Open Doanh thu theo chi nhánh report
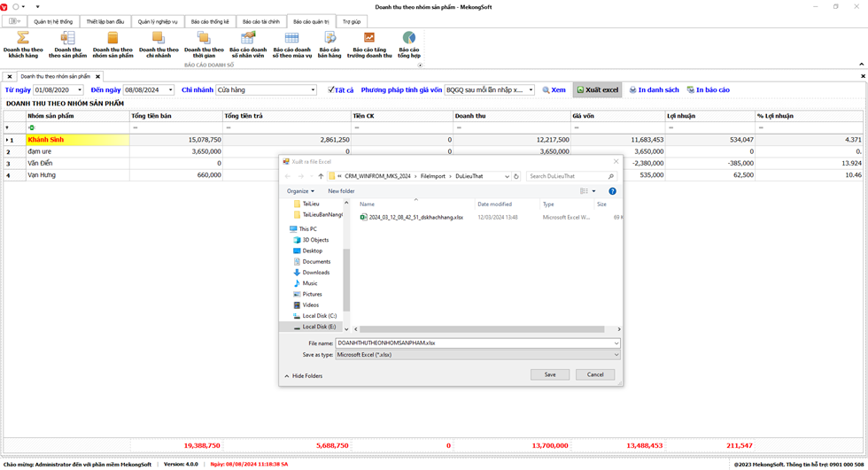This screenshot has height=470, width=868. point(159,44)
